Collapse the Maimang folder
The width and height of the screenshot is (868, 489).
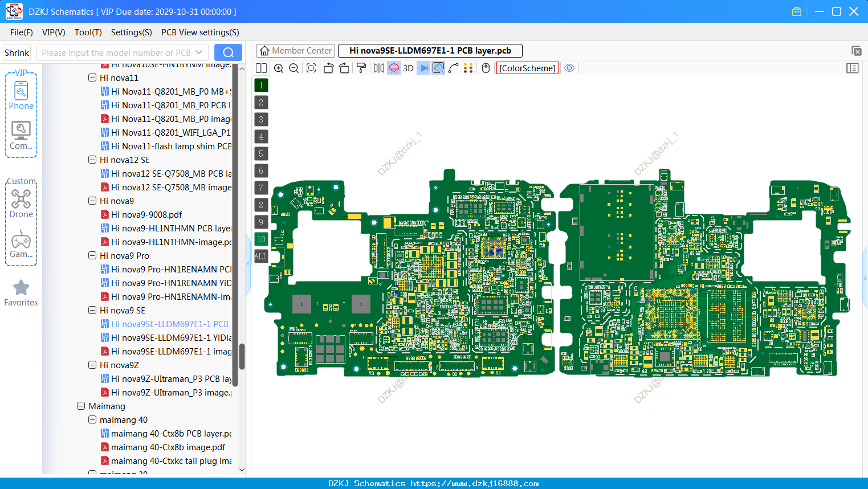pos(81,406)
